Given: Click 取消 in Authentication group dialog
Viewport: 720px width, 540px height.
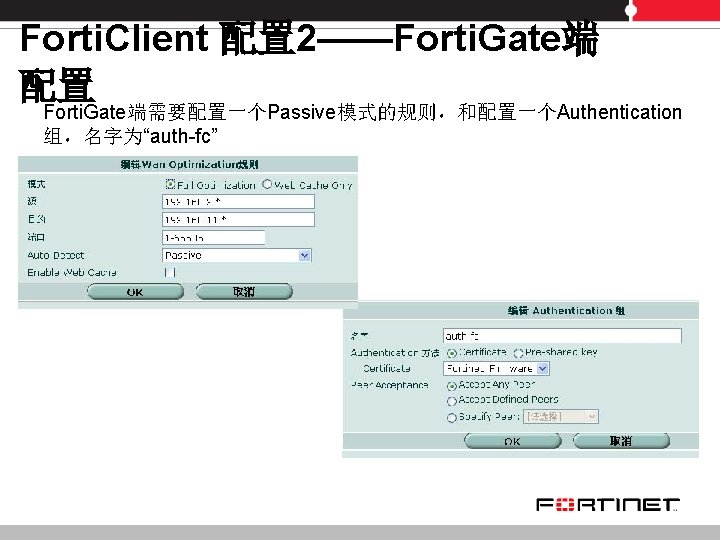Looking at the screenshot, I should tap(621, 441).
